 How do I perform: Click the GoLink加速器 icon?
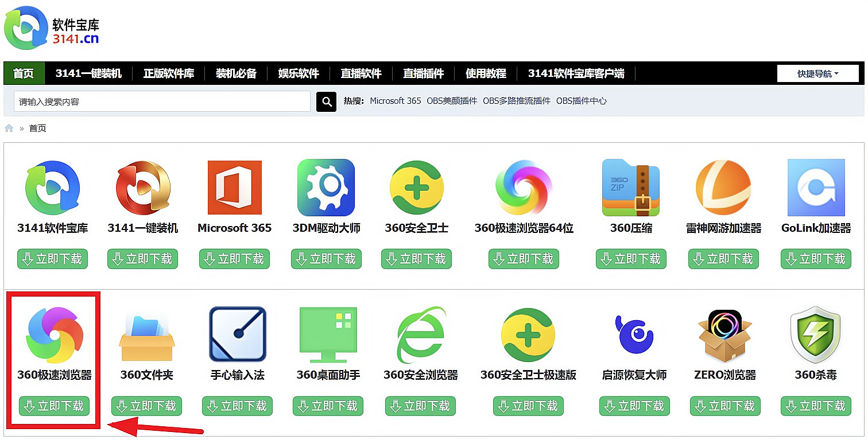pos(816,188)
